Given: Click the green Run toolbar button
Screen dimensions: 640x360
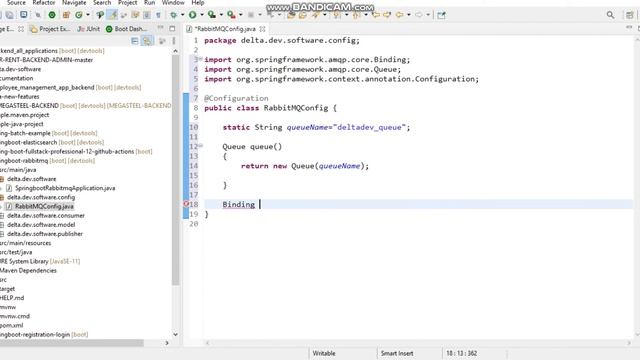Looking at the screenshot, I should coord(192,15).
